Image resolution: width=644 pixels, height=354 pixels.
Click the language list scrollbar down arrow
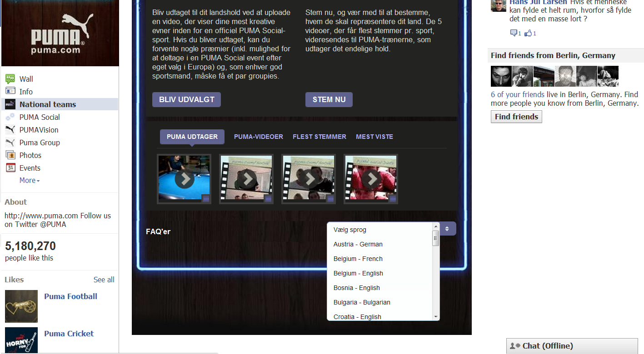click(x=436, y=316)
